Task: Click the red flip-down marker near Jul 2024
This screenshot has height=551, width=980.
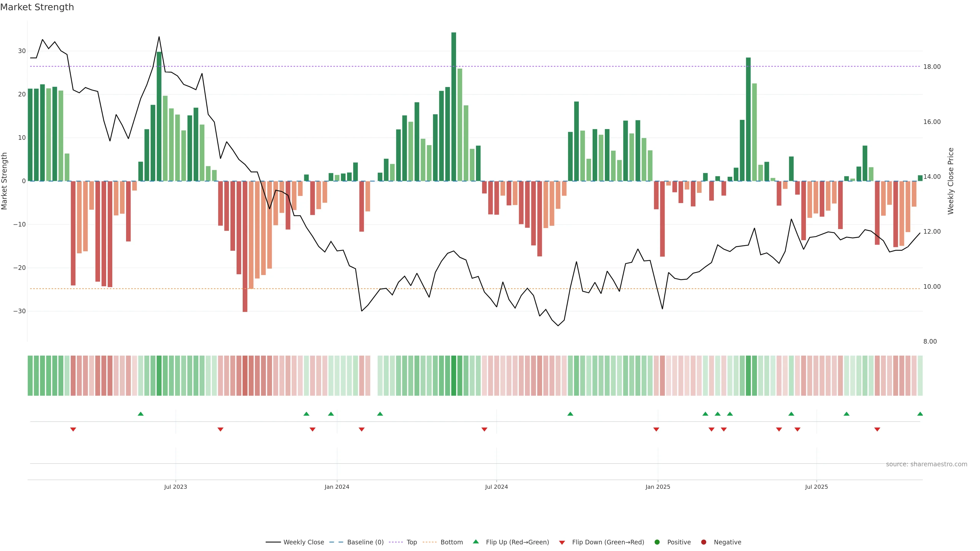Action: coord(484,429)
